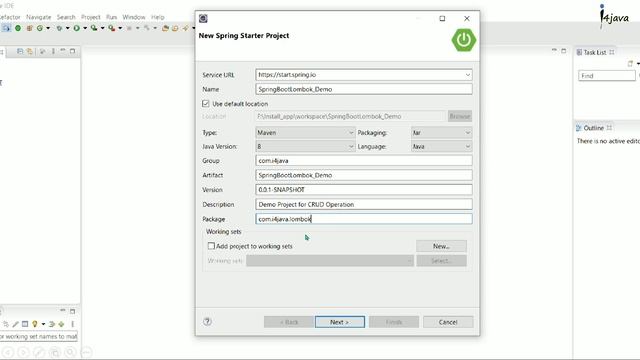Open the Run menu
Screen dimensions: 640x360
click(x=111, y=17)
